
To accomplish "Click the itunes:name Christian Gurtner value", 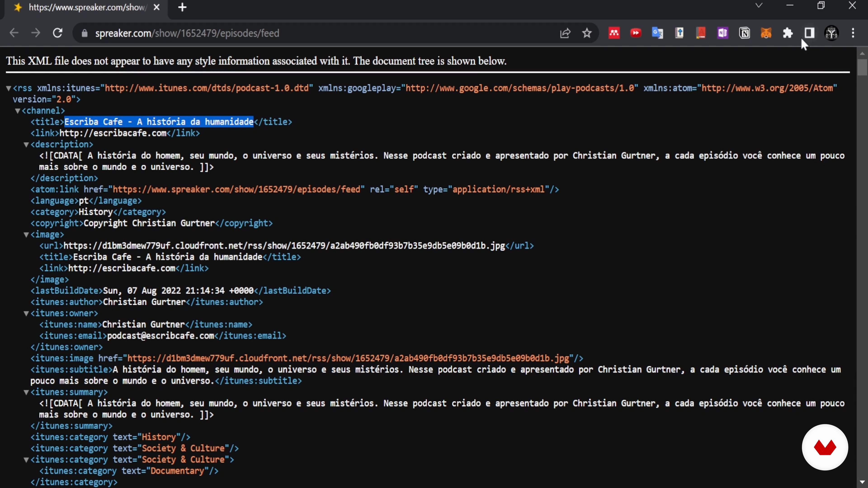I will [x=143, y=325].
